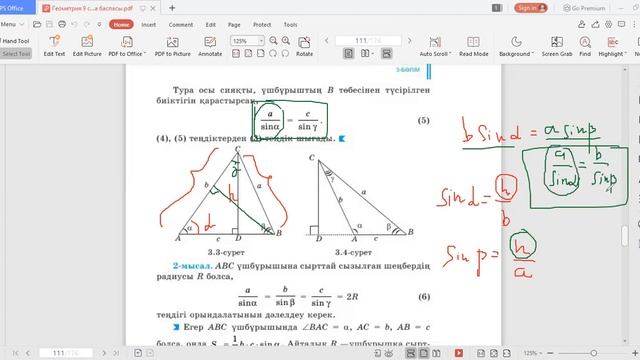Image resolution: width=640 pixels, height=360 pixels.
Task: Click the Rotate icon
Action: tap(304, 46)
